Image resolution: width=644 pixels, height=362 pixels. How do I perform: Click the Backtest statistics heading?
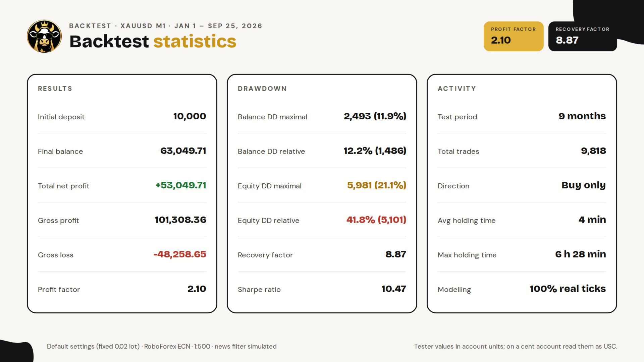pyautogui.click(x=153, y=42)
